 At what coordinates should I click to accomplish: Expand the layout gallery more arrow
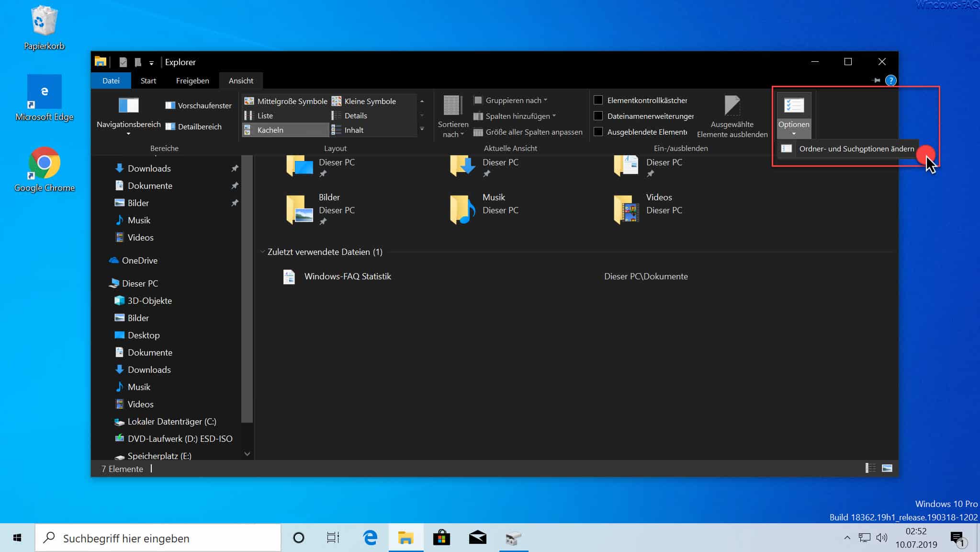(x=422, y=129)
